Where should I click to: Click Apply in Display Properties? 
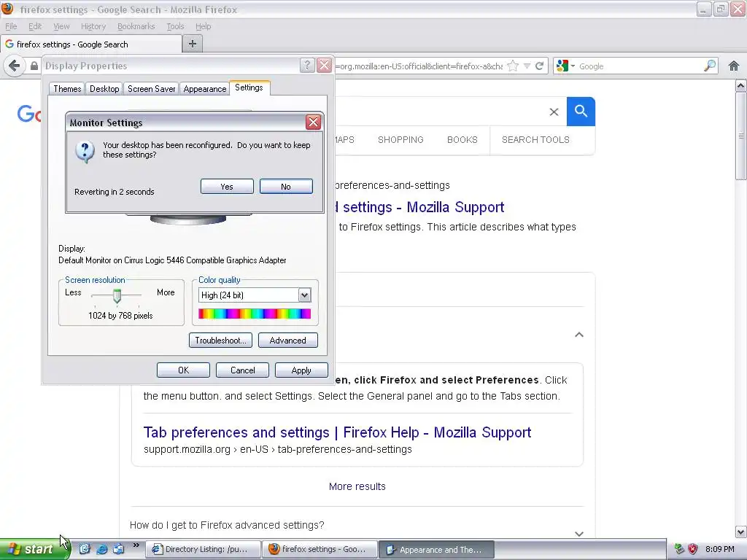click(301, 370)
